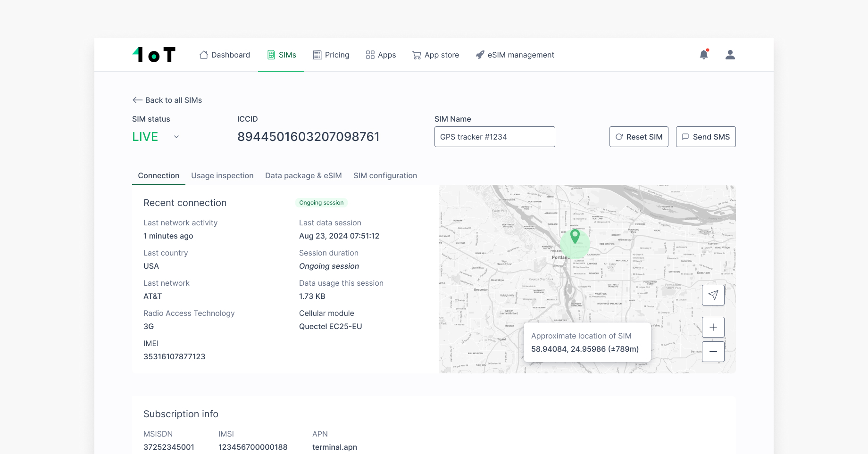Screen dimensions: 868x454
Task: Open the notifications bell
Action: [704, 54]
